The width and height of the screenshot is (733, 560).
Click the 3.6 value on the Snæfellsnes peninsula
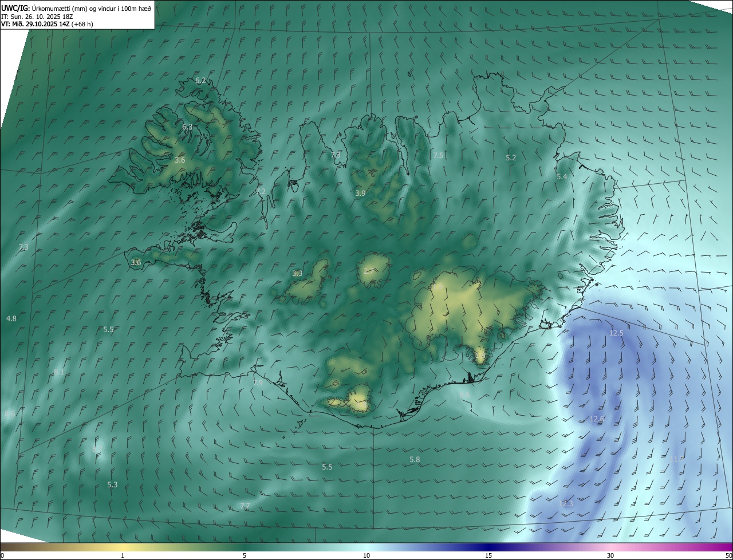[x=136, y=262]
